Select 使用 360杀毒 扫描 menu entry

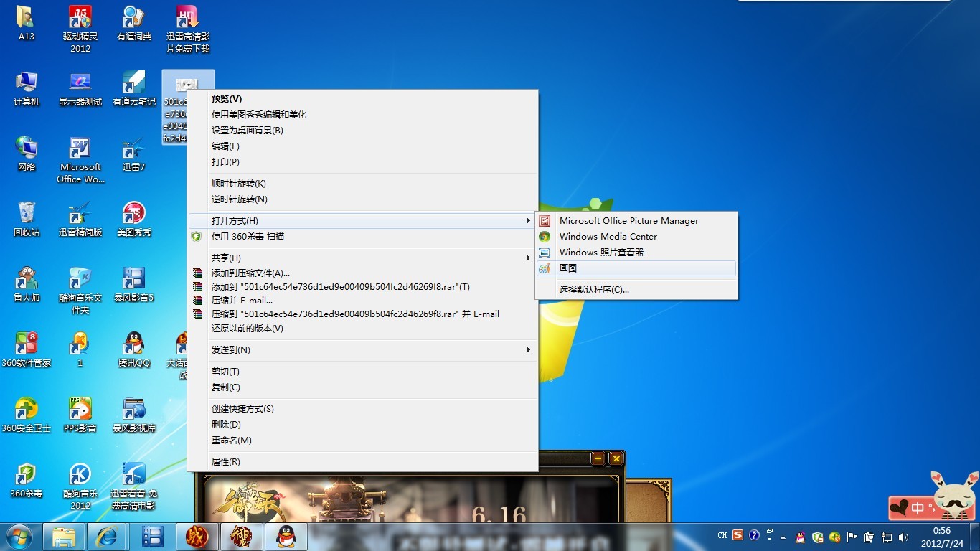362,236
